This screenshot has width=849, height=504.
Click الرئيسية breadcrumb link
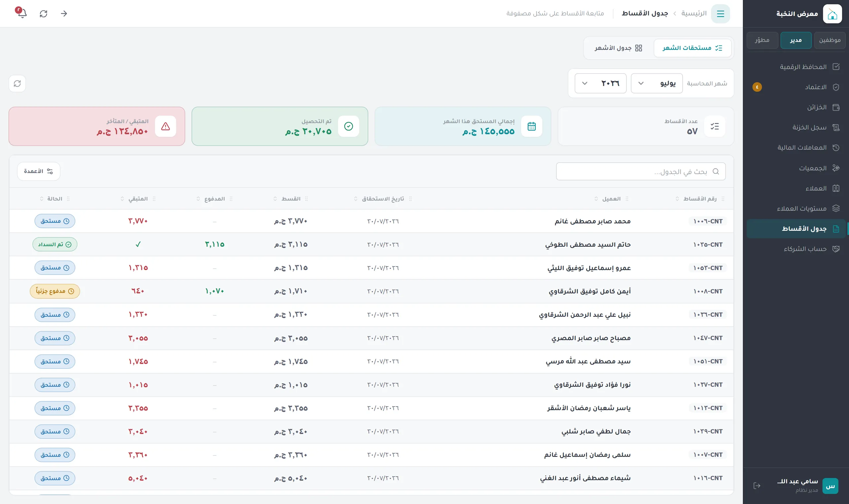[x=694, y=14]
